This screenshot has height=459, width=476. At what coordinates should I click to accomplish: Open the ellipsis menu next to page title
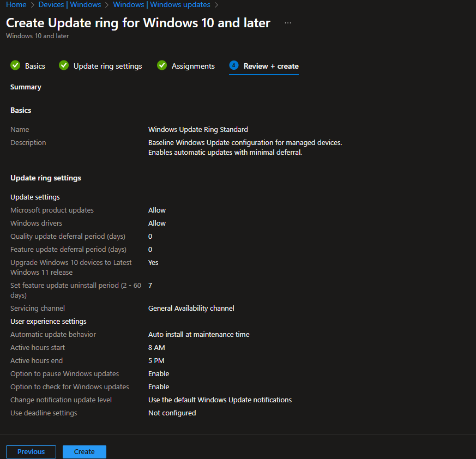[x=288, y=23]
